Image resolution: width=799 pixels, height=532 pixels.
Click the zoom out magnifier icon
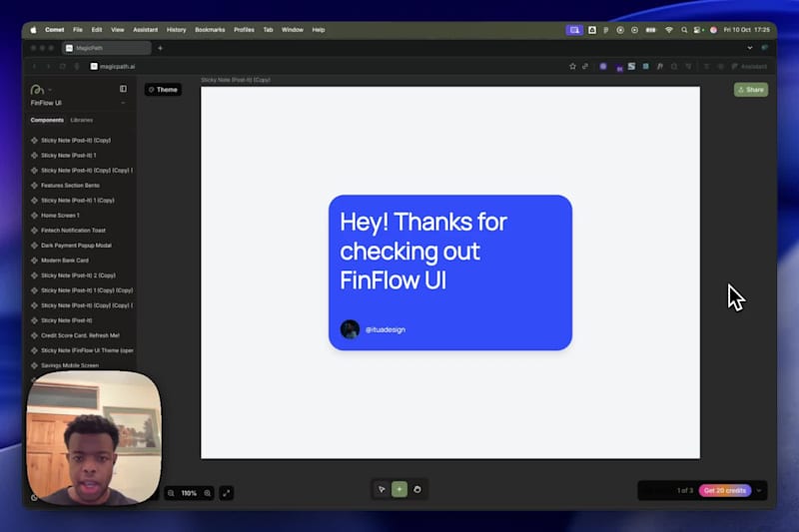point(171,493)
